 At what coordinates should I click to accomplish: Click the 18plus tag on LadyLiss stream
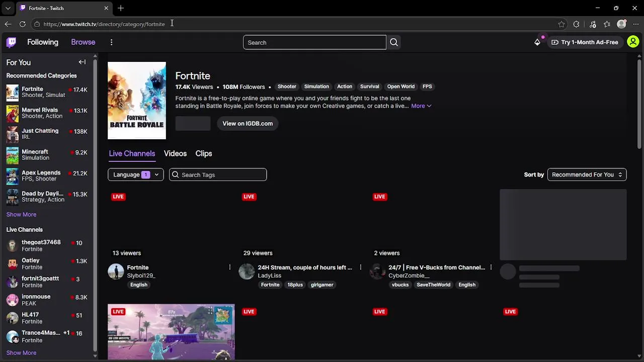[x=295, y=285]
